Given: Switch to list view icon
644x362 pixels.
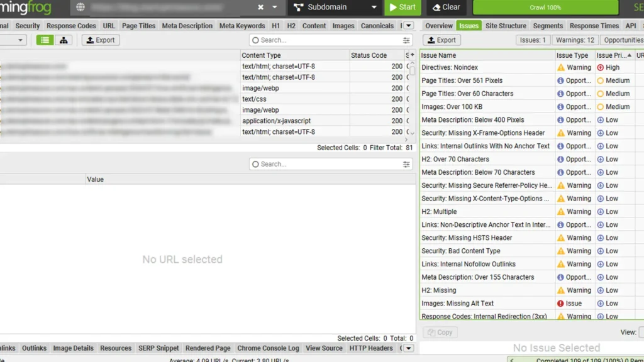Looking at the screenshot, I should tap(45, 40).
